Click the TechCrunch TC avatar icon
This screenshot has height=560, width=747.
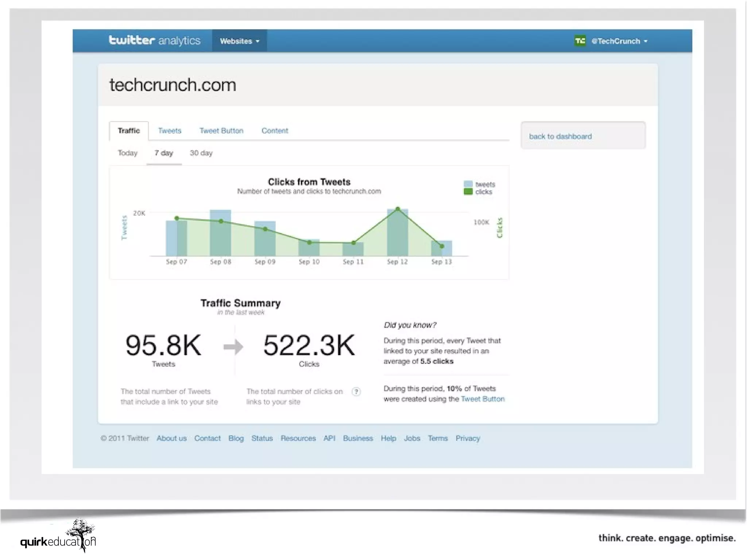pos(580,41)
